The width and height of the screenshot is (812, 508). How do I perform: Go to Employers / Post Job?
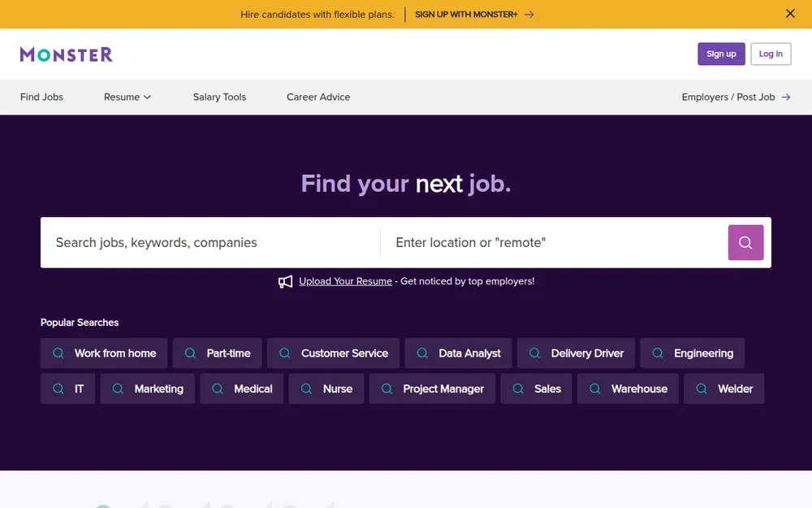tap(736, 97)
